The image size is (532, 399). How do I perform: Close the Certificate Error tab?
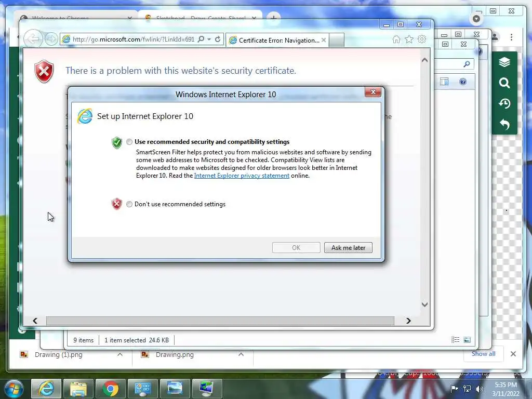tap(324, 40)
